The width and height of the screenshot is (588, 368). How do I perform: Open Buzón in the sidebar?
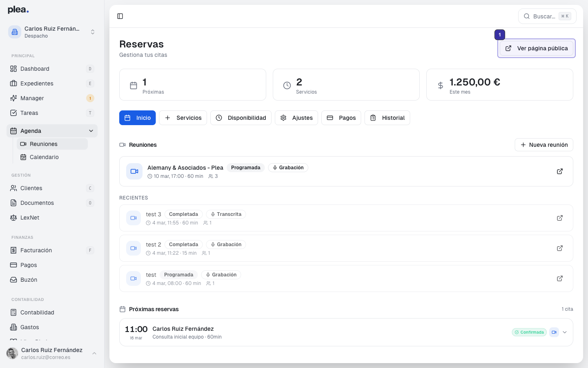(52, 280)
